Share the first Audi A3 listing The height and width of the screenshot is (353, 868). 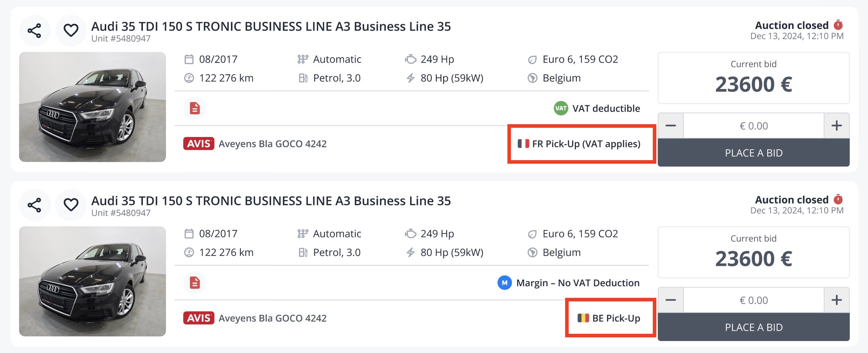pos(35,31)
